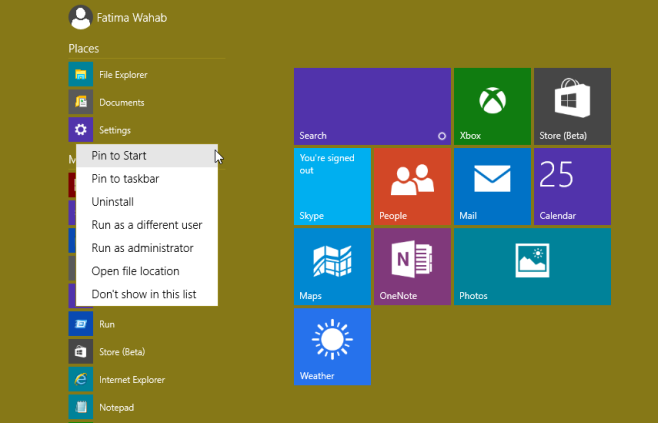
Task: Click the circle icon on Search tile
Action: tap(442, 136)
